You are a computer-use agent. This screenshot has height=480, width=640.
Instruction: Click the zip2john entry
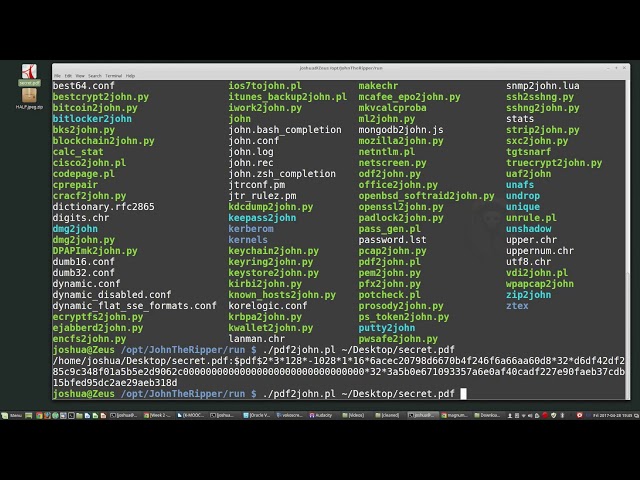pos(529,295)
